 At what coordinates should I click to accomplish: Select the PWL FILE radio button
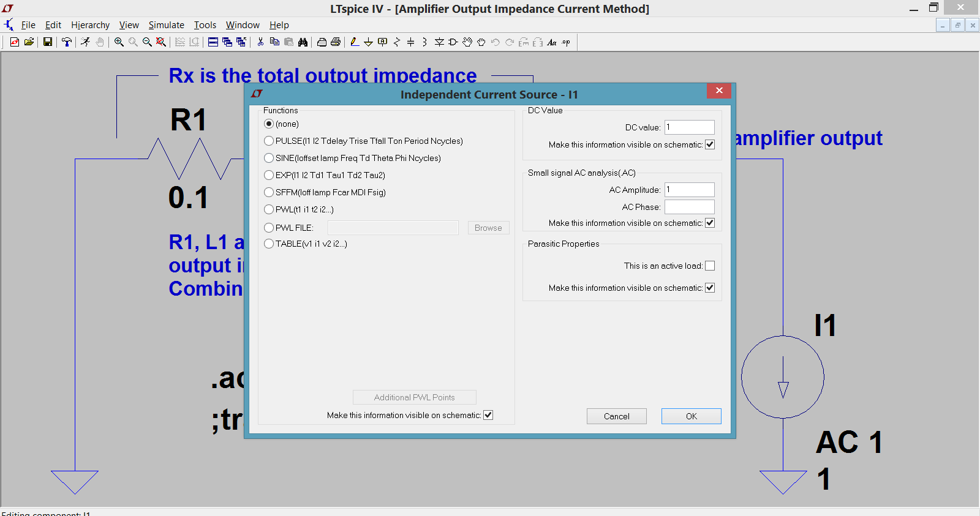[x=269, y=228]
